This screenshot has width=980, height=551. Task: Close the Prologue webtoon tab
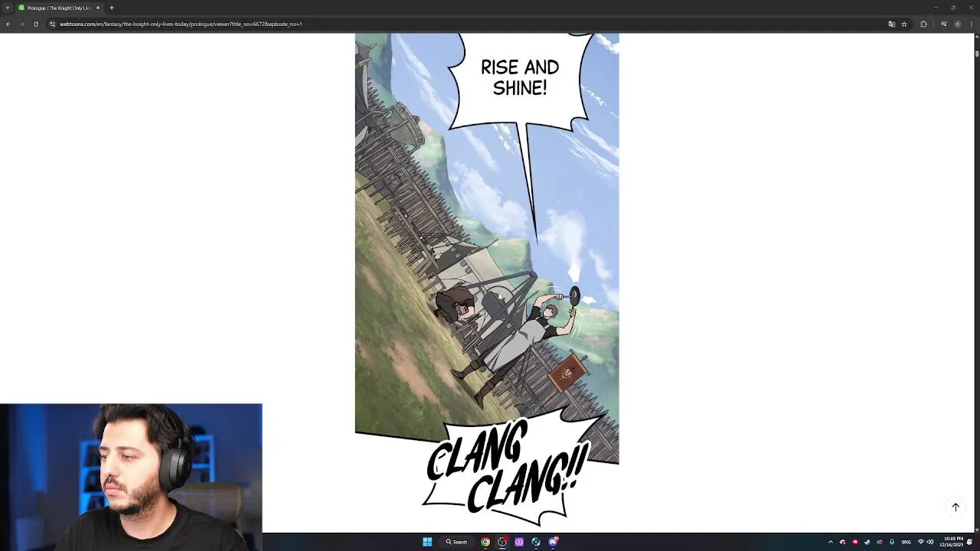[98, 8]
